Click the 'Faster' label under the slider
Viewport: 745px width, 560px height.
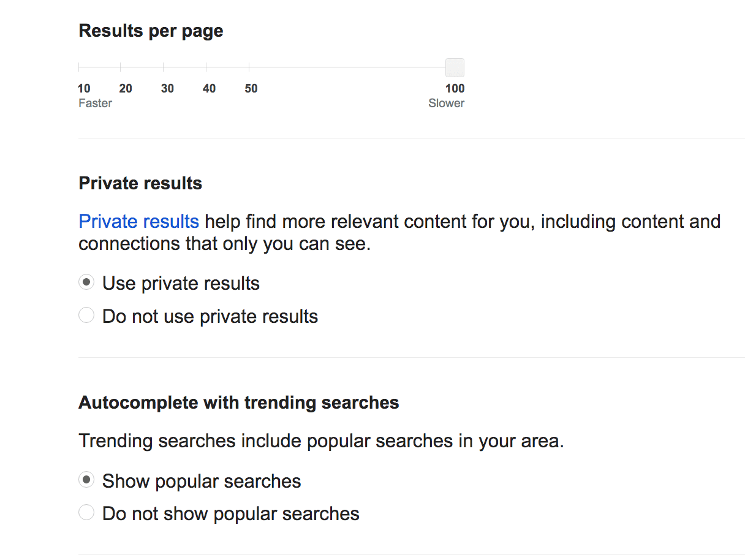(95, 103)
